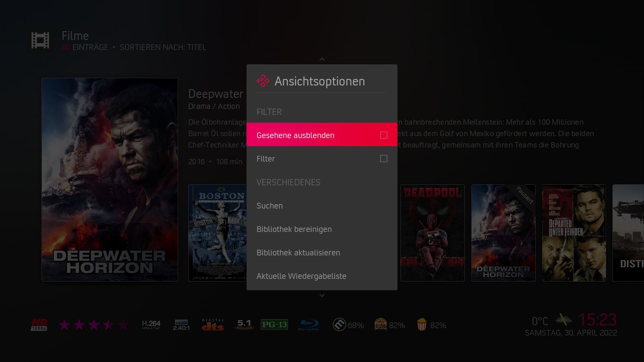
Task: Click '60 EINTRÄGE' count text
Action: click(x=85, y=47)
